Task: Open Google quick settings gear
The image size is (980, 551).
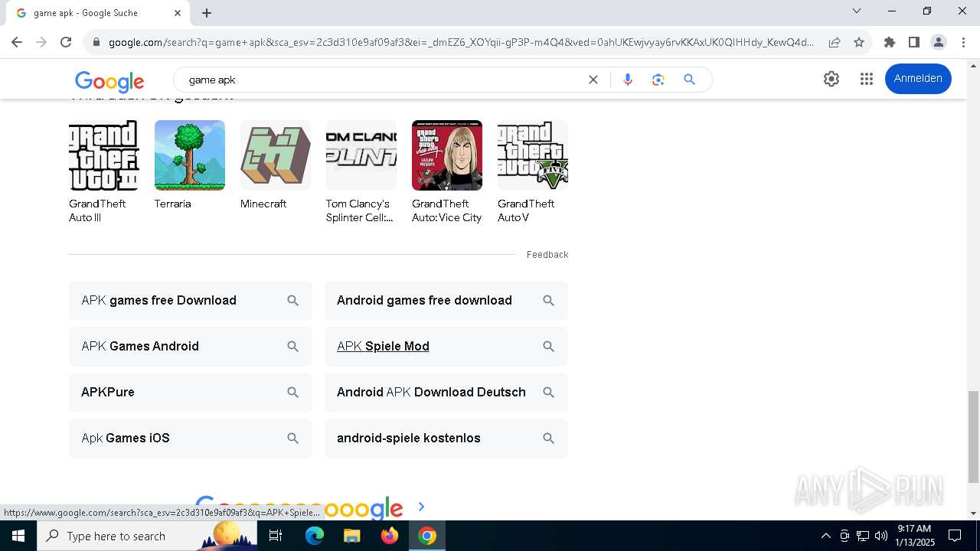Action: coord(831,79)
